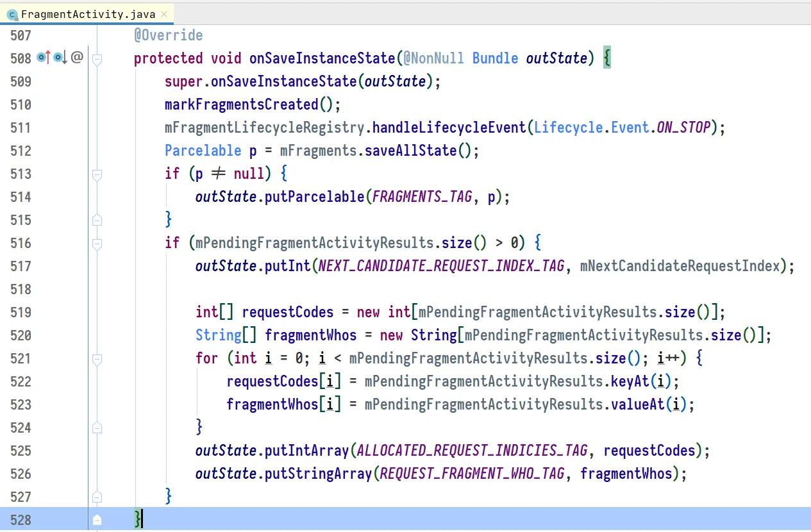811x532 pixels.
Task: Click the @NonNull annotation in the method signature
Action: point(434,58)
